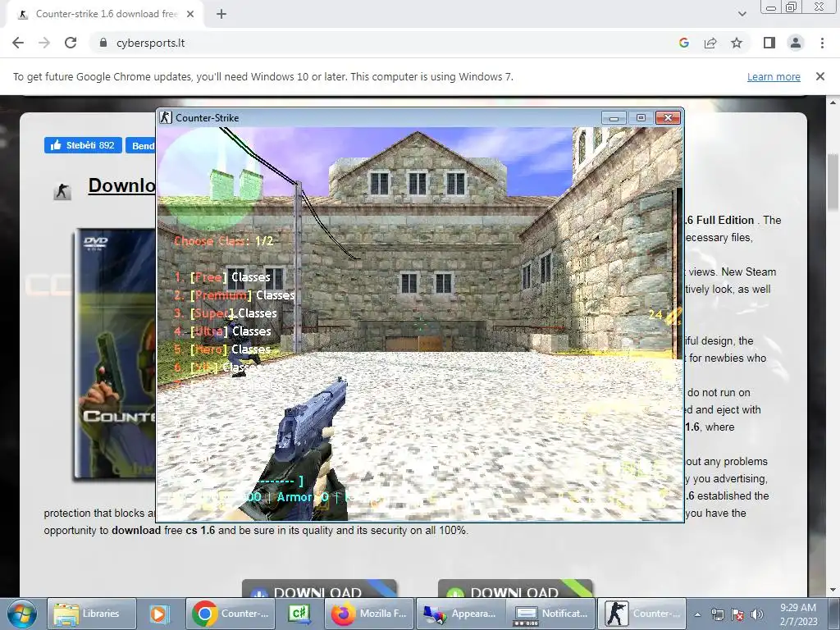Click the scrollbar down arrow

pyautogui.click(x=833, y=591)
